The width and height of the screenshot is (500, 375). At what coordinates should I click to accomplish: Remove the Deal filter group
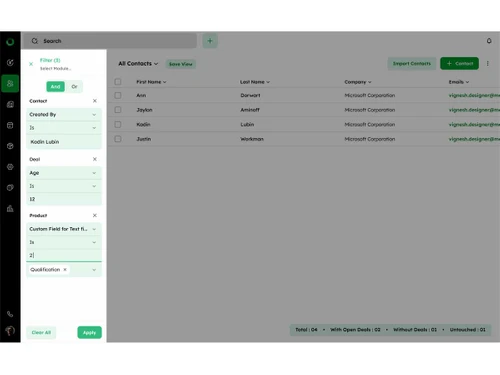coord(95,159)
